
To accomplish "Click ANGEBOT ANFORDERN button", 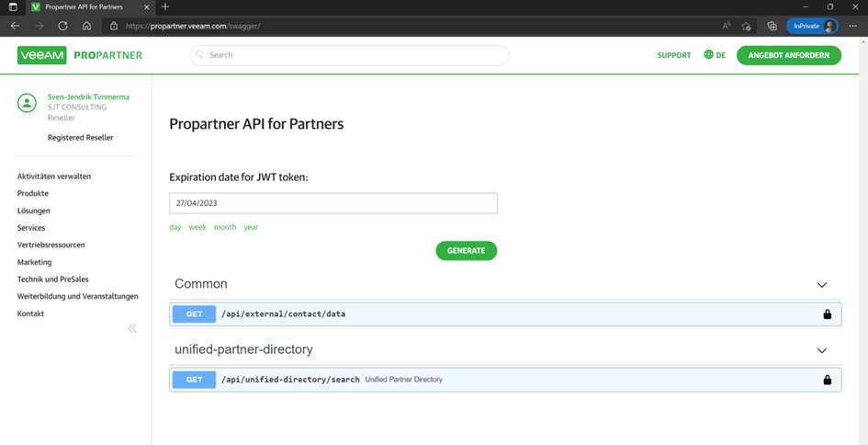I will (789, 55).
